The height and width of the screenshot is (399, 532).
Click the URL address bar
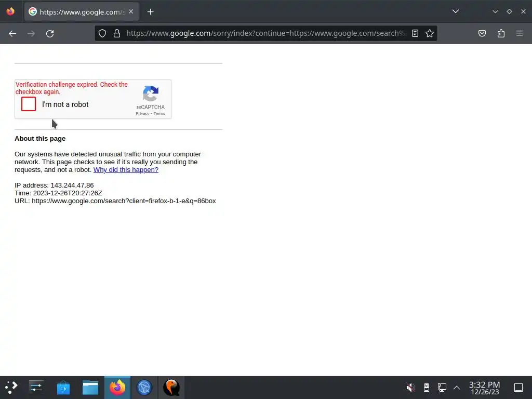(x=265, y=33)
